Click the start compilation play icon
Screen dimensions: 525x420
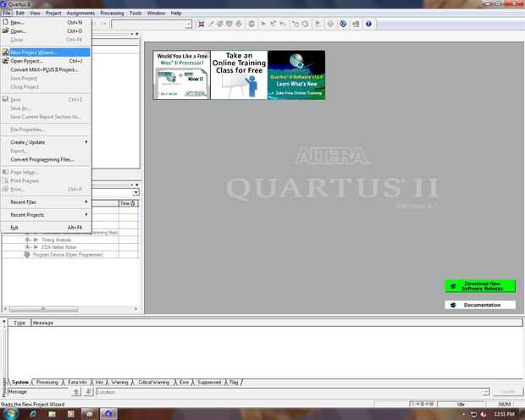(263, 24)
